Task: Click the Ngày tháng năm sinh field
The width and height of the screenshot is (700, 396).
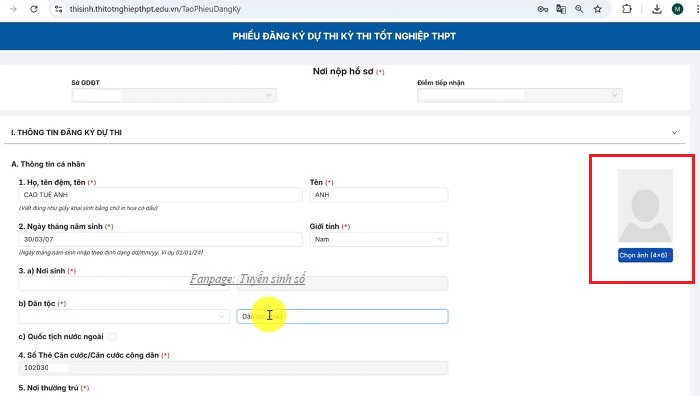Action: click(160, 239)
